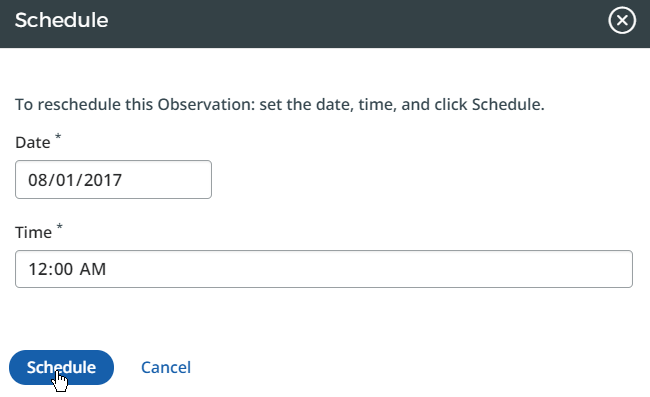650x397 pixels.
Task: Select the minutes 00 in the time field
Action: 63,269
